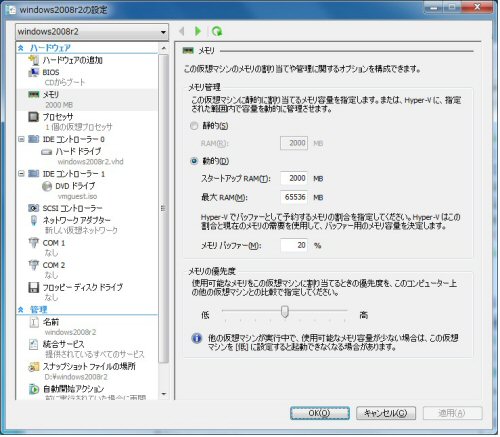Collapse the ハードウェア section header

point(21,48)
